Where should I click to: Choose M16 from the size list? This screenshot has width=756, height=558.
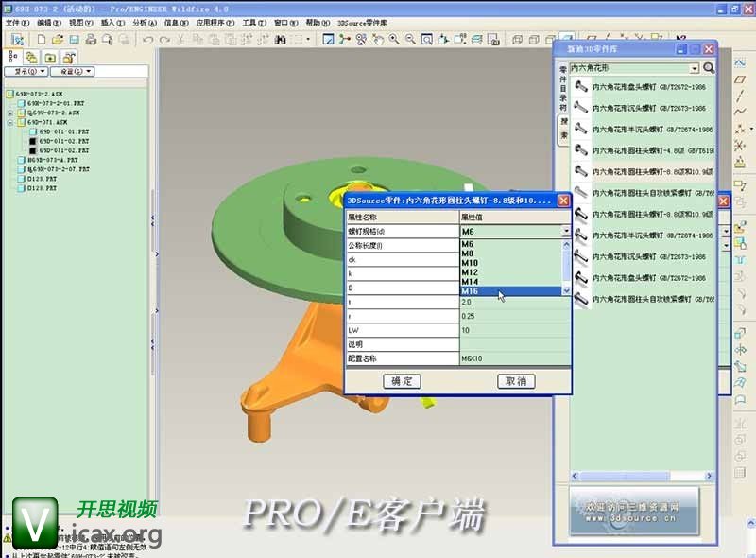click(511, 291)
